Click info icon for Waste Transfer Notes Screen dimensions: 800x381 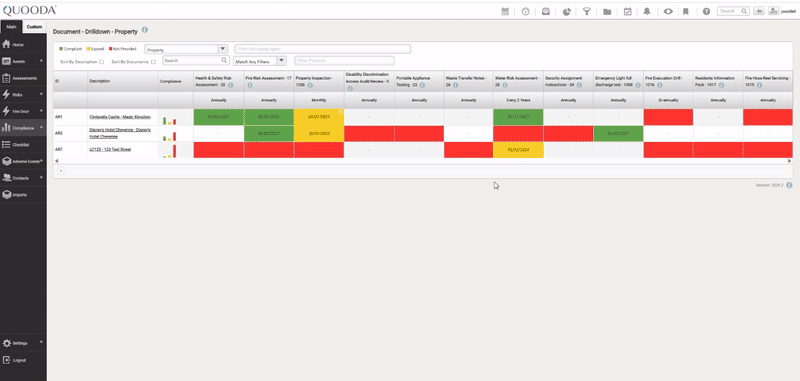pyautogui.click(x=456, y=85)
